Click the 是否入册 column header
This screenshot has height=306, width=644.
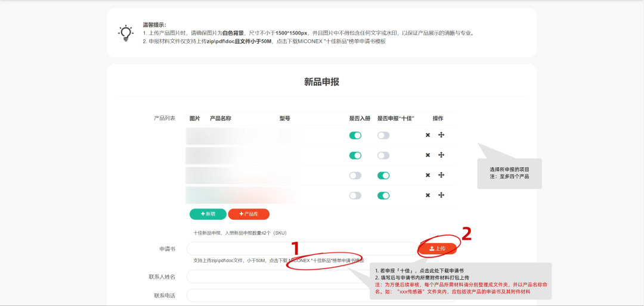[360, 118]
